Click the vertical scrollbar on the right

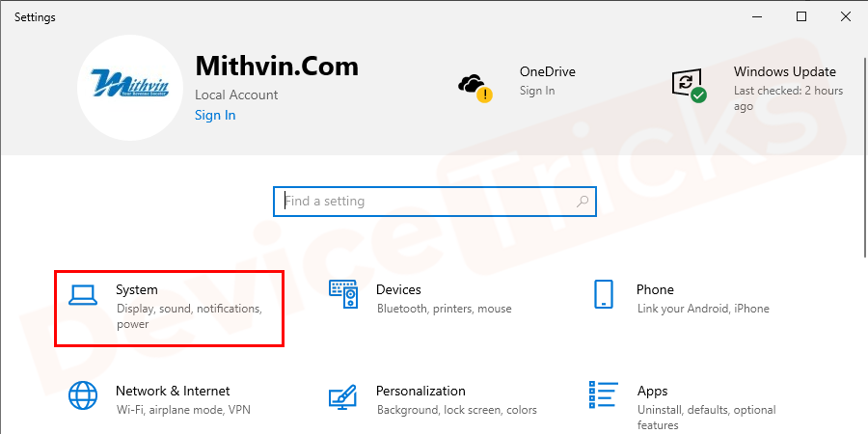861,193
